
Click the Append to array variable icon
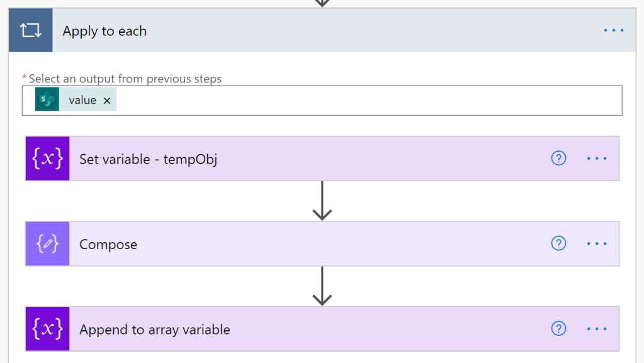(47, 328)
